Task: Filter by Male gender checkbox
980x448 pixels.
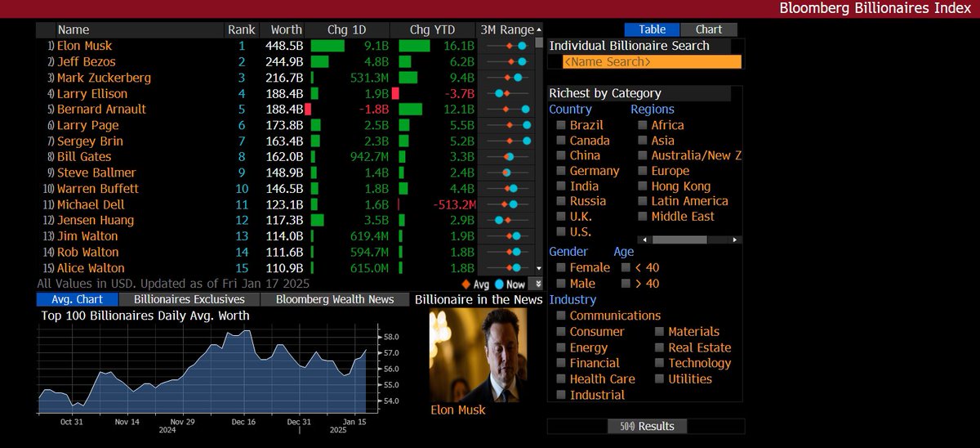Action: [x=561, y=284]
